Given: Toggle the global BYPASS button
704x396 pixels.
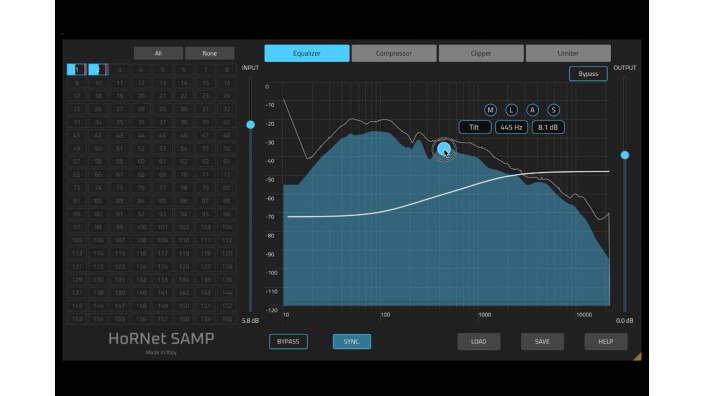Looking at the screenshot, I should pyautogui.click(x=288, y=342).
